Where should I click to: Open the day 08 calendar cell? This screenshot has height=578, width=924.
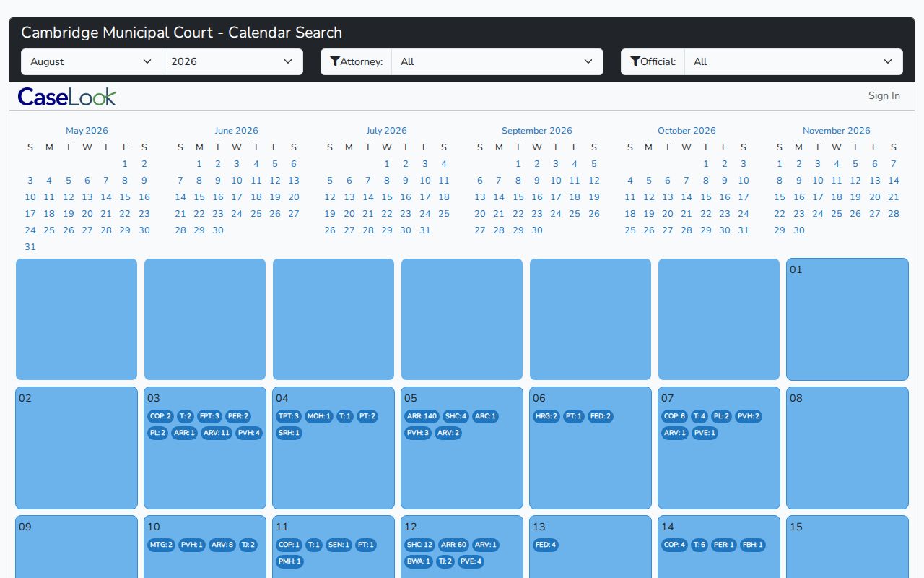[x=847, y=448]
